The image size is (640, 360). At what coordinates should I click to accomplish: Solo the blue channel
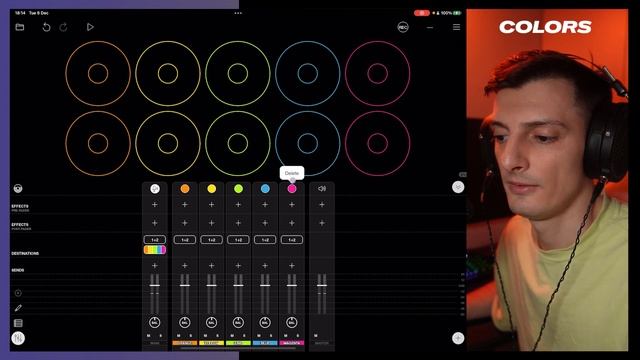(271, 336)
